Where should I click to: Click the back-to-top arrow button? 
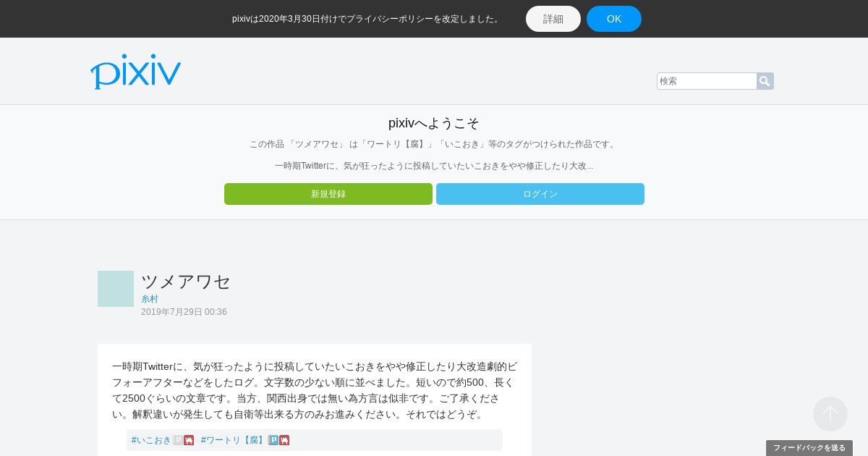click(830, 414)
